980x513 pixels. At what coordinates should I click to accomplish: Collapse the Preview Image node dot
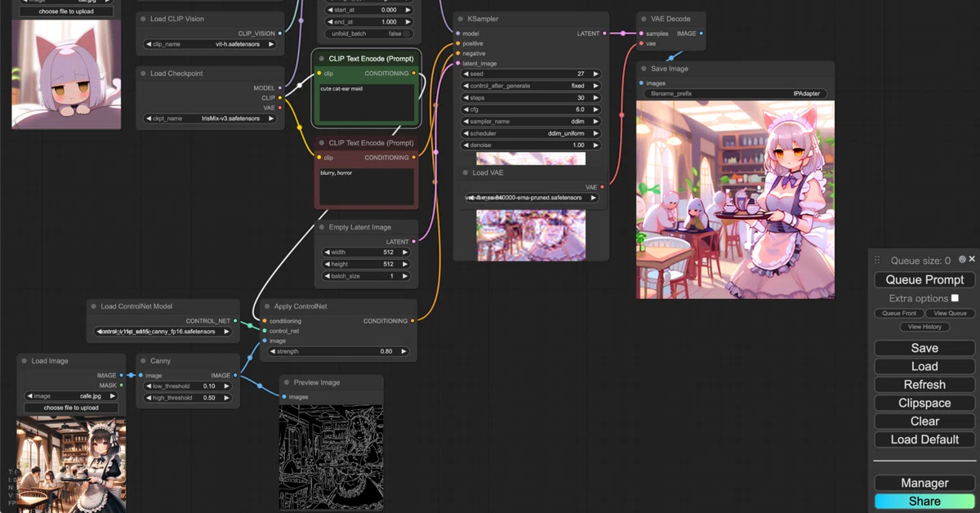(287, 382)
